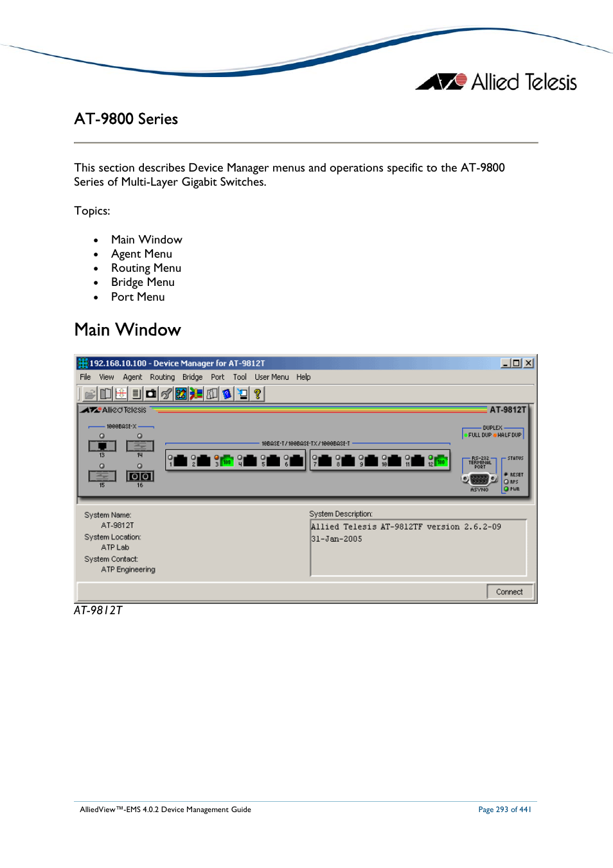Select RJ-45 port 9 on the switch

point(371,461)
